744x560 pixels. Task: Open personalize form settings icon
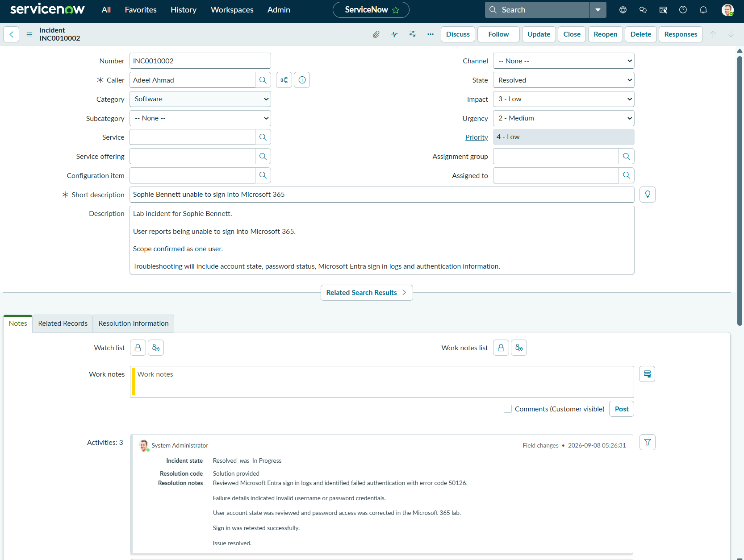click(413, 34)
